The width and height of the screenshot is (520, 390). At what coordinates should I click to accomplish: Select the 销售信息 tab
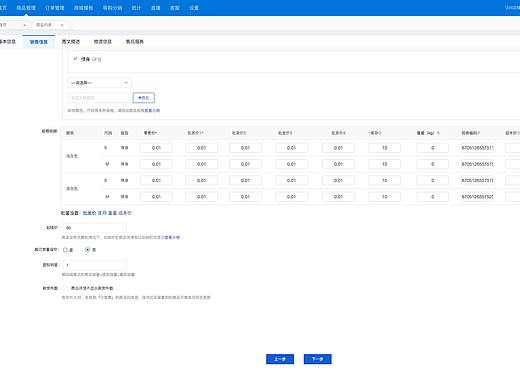(x=39, y=42)
